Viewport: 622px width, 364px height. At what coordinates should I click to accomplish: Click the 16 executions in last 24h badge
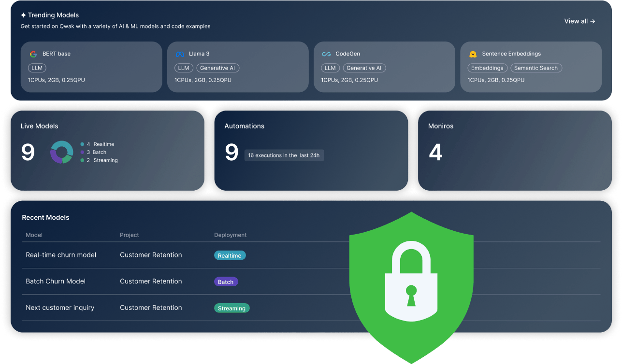click(x=284, y=155)
